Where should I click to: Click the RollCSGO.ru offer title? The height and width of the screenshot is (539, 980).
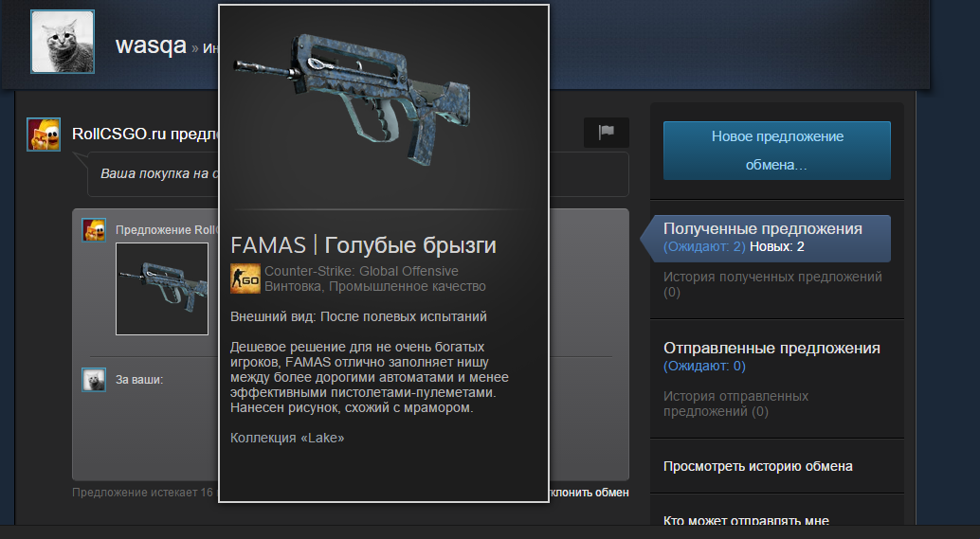145,134
